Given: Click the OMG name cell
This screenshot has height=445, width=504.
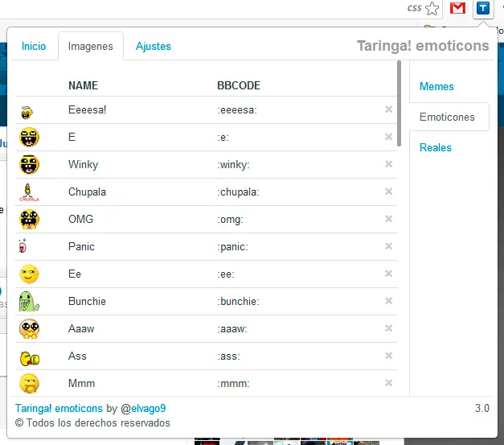Looking at the screenshot, I should pos(80,220).
